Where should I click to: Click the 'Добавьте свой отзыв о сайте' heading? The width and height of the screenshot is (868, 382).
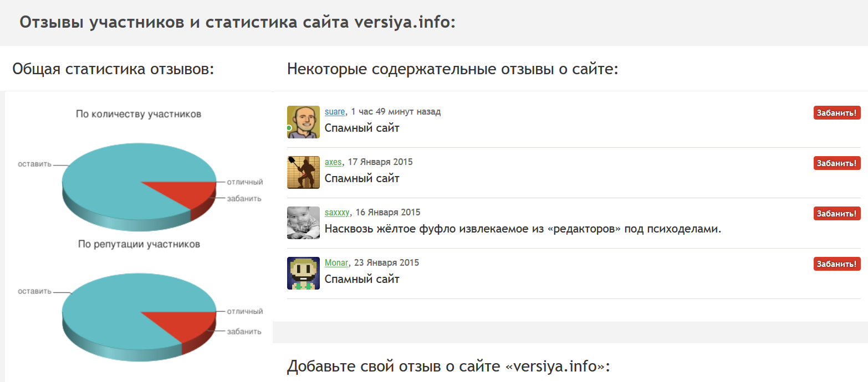[448, 366]
